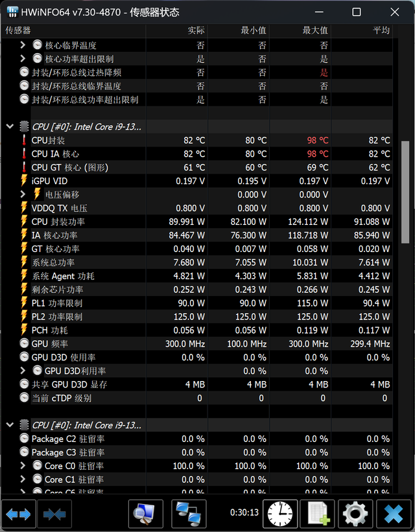Click the 0:30:13 elapsed time display
The height and width of the screenshot is (532, 415).
[244, 513]
